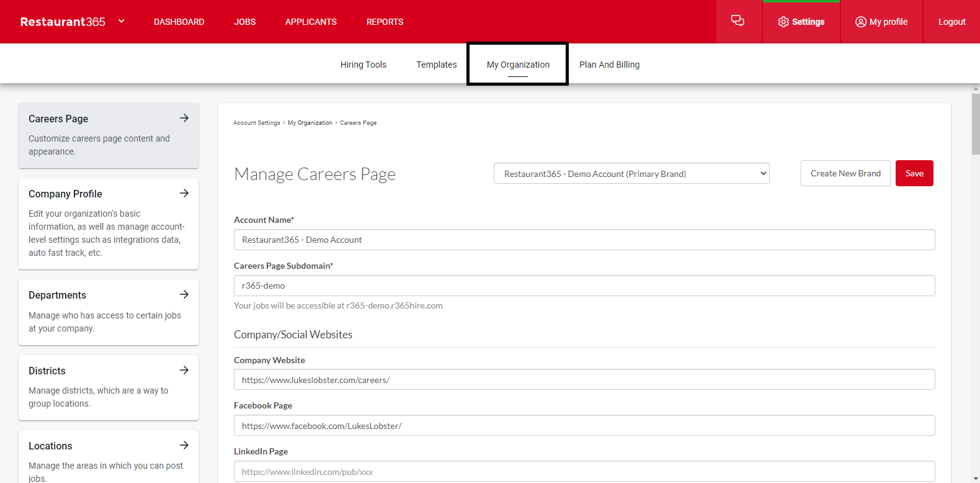
Task: Click the scrollbar down arrow
Action: tap(976, 479)
